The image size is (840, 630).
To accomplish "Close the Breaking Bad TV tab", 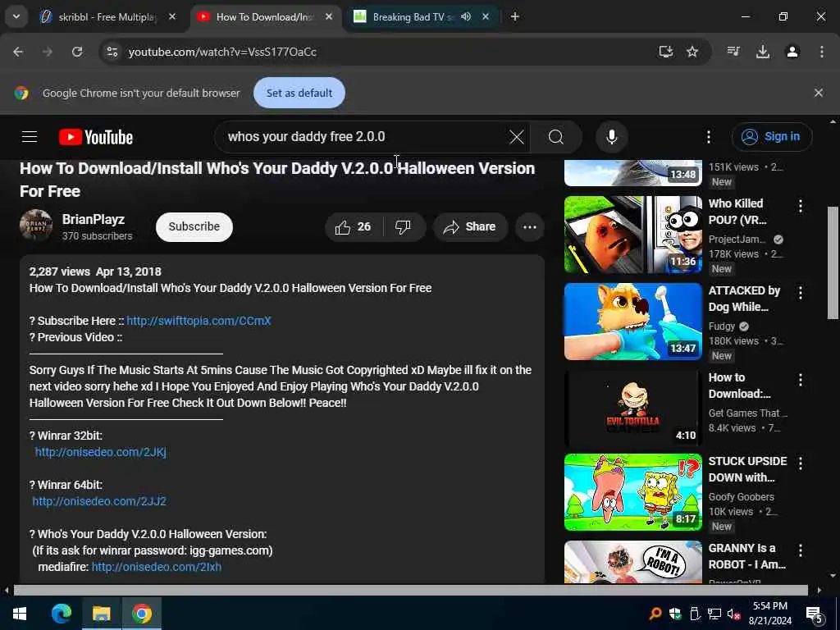I will [486, 17].
